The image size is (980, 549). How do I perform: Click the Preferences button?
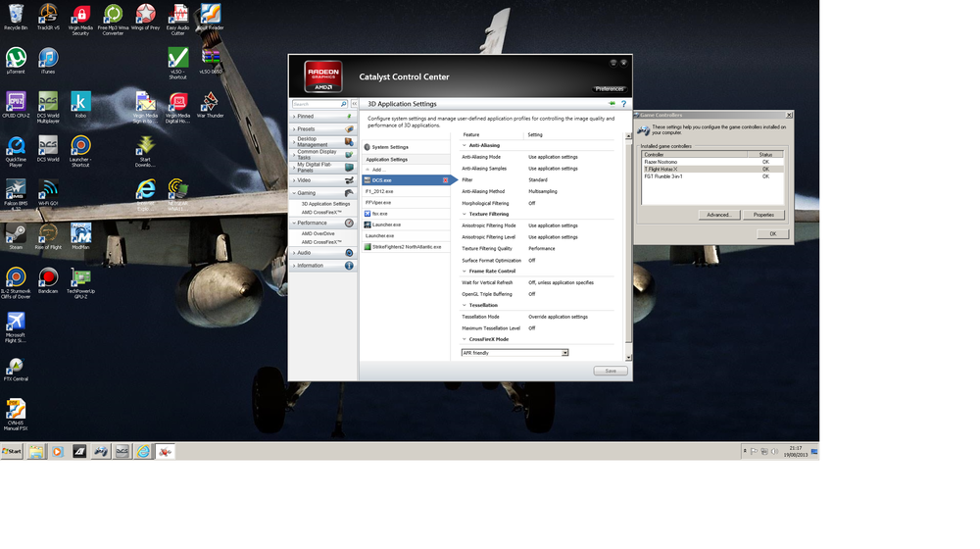coord(610,89)
